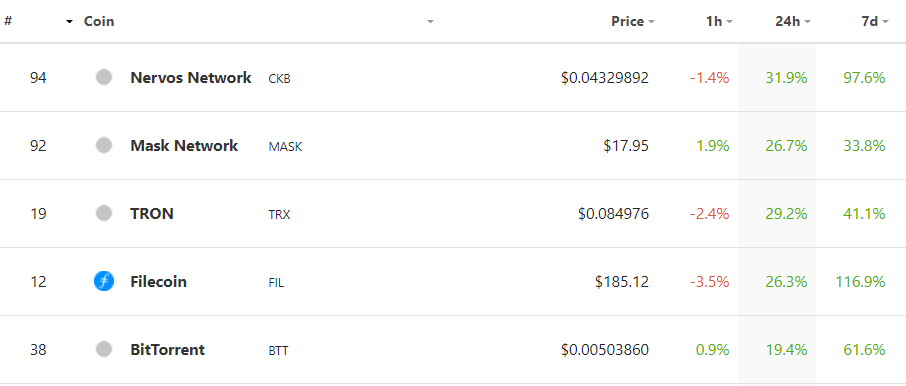Viewport: 906px width, 386px height.
Task: Click the CKB ticker symbol
Action: tap(280, 79)
